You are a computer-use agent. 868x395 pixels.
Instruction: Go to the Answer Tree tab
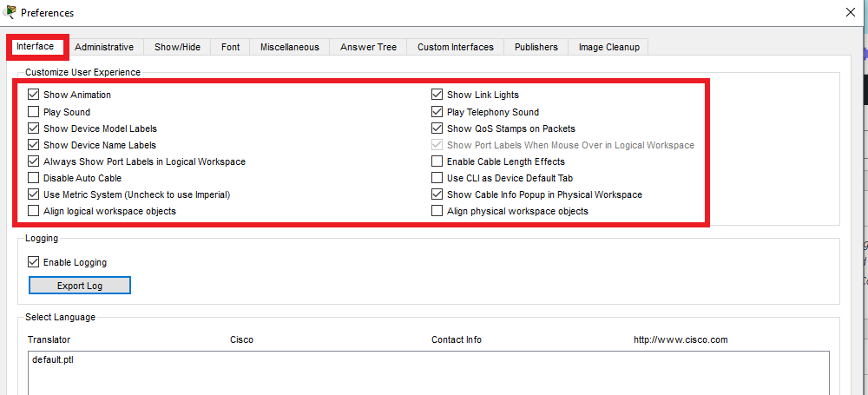coord(368,47)
